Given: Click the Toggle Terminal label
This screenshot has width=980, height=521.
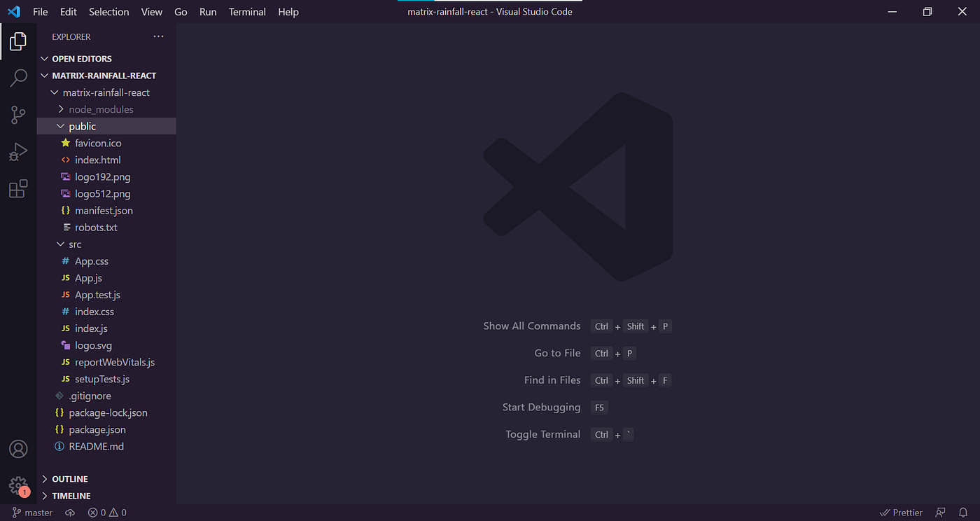Looking at the screenshot, I should coord(543,434).
